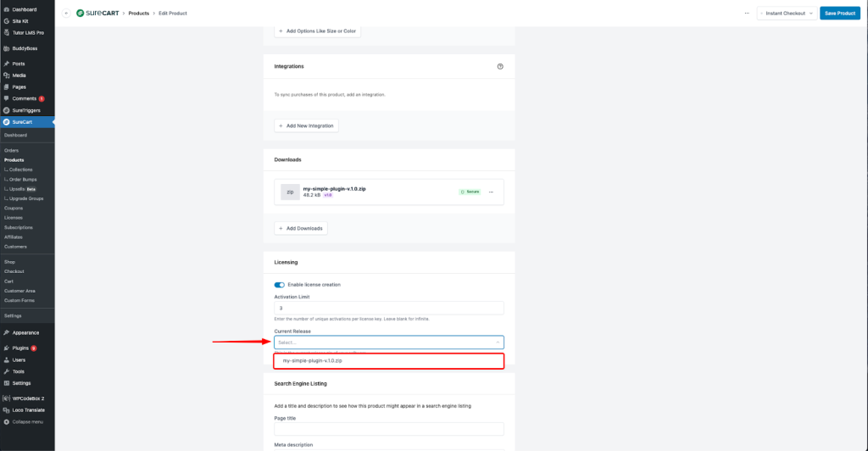Screen dimensions: 868x451
Task: Click the zip file thumbnail icon
Action: pyautogui.click(x=290, y=192)
